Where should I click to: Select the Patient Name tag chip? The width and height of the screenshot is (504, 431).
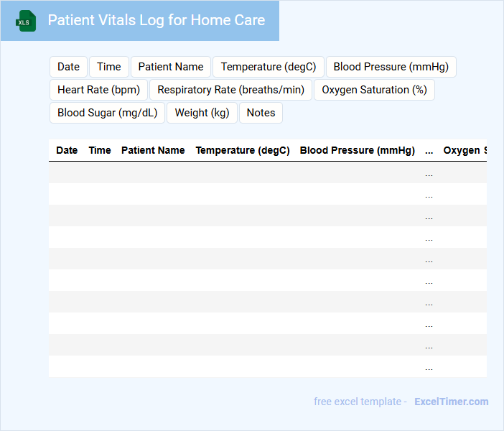[171, 67]
